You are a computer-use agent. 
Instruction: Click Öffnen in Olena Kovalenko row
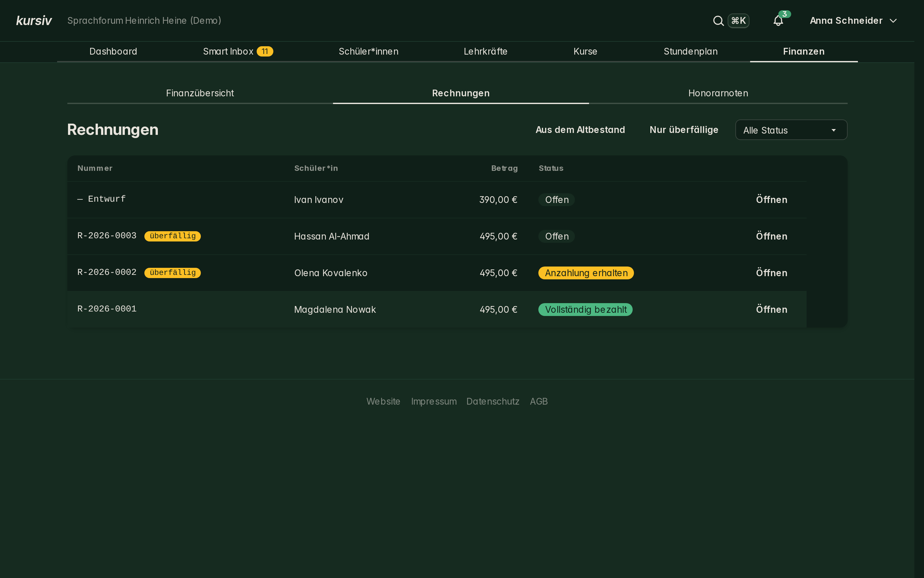tap(772, 273)
